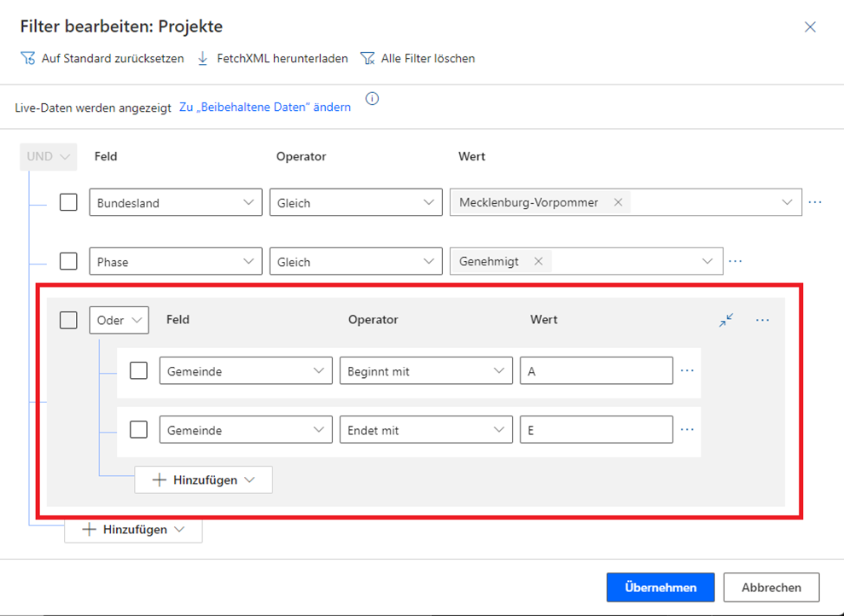Open more options for Bundesland row
This screenshot has height=616, width=844.
815,202
